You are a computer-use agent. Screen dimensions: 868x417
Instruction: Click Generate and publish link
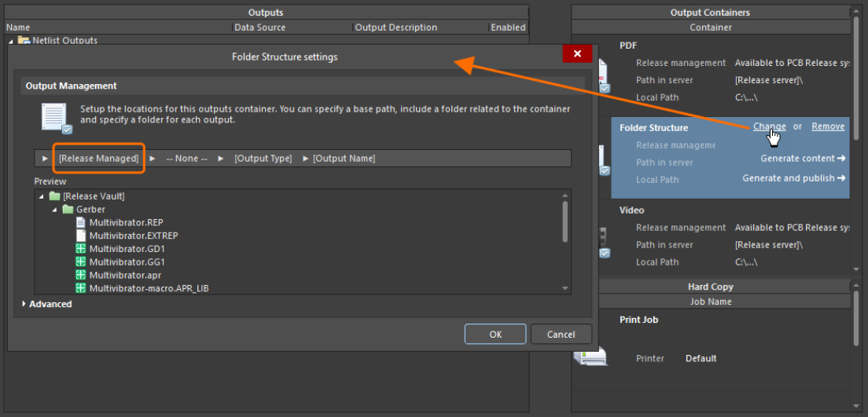click(793, 178)
